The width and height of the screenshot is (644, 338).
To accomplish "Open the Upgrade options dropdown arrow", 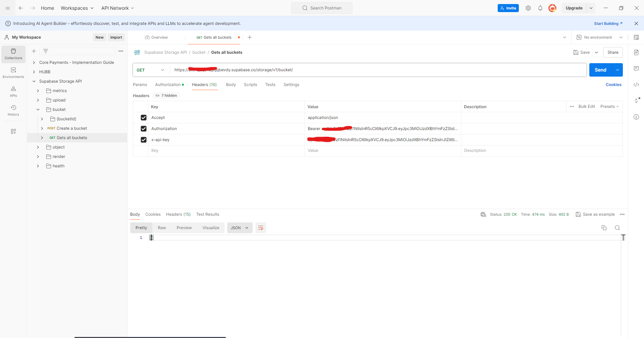I will (591, 8).
